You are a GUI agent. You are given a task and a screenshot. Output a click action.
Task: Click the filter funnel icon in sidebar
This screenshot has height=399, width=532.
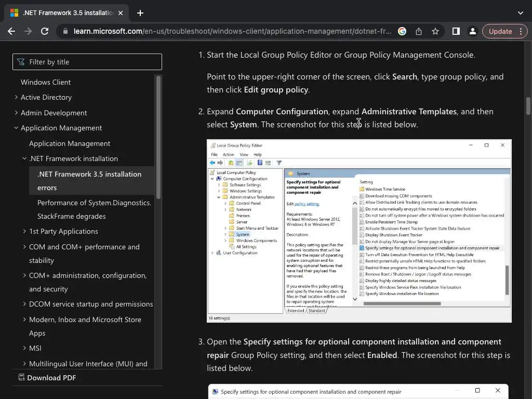point(21,62)
